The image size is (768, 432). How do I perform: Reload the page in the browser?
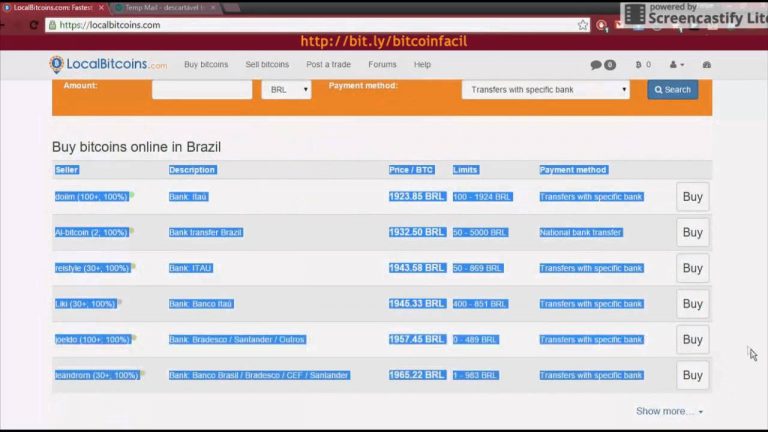(34, 25)
